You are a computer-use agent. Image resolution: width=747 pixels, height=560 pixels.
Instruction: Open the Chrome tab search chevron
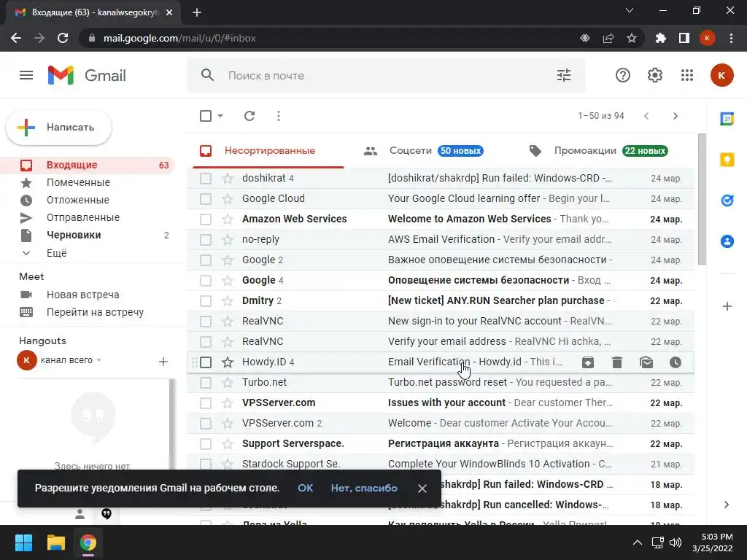pyautogui.click(x=630, y=10)
